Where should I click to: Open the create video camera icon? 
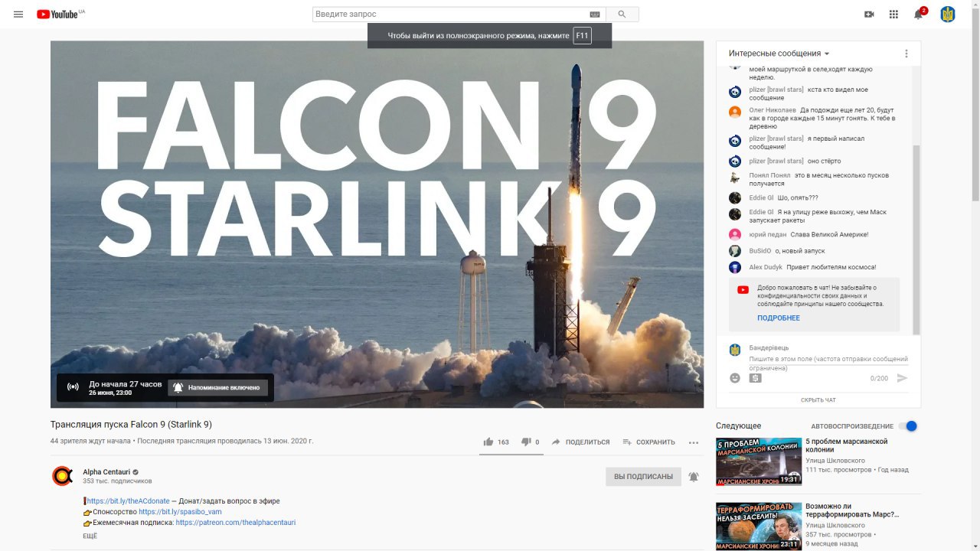869,14
